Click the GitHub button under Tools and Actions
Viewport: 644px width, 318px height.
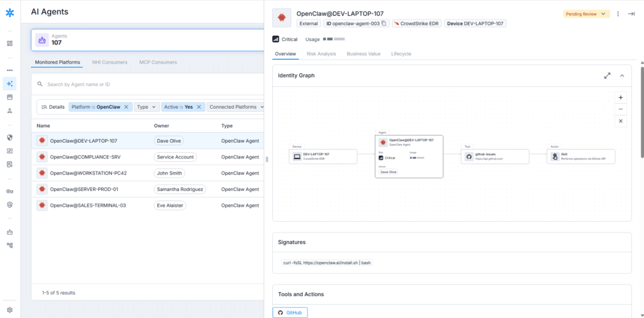tap(290, 313)
